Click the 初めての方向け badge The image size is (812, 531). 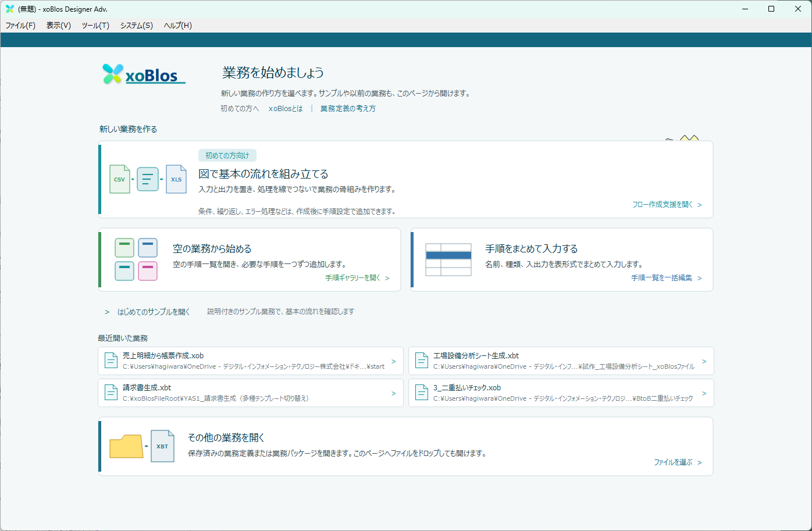pyautogui.click(x=227, y=156)
